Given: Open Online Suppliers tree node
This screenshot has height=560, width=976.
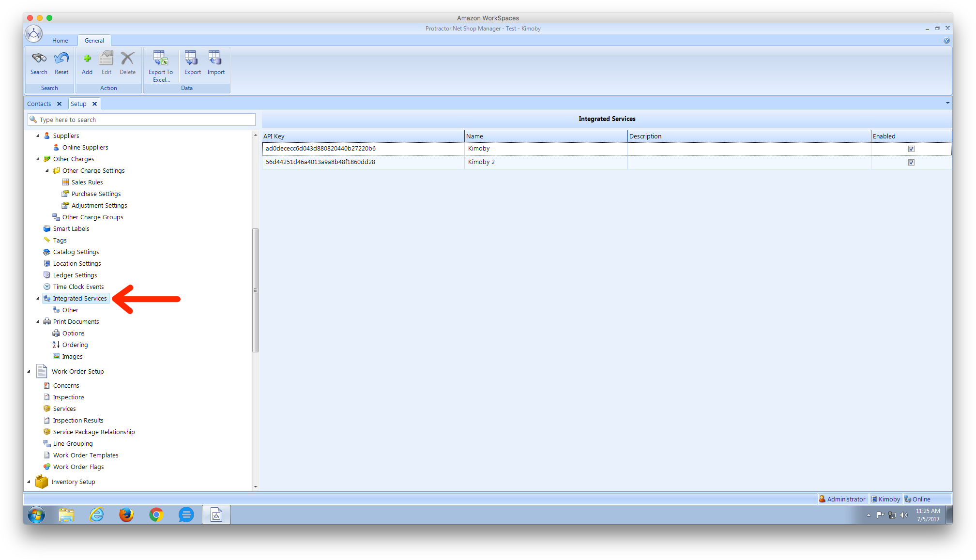Looking at the screenshot, I should coord(85,148).
